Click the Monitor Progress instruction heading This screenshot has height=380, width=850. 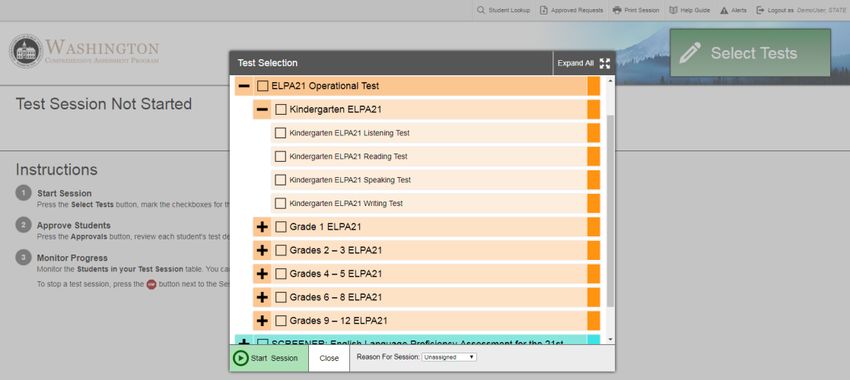[x=72, y=258]
